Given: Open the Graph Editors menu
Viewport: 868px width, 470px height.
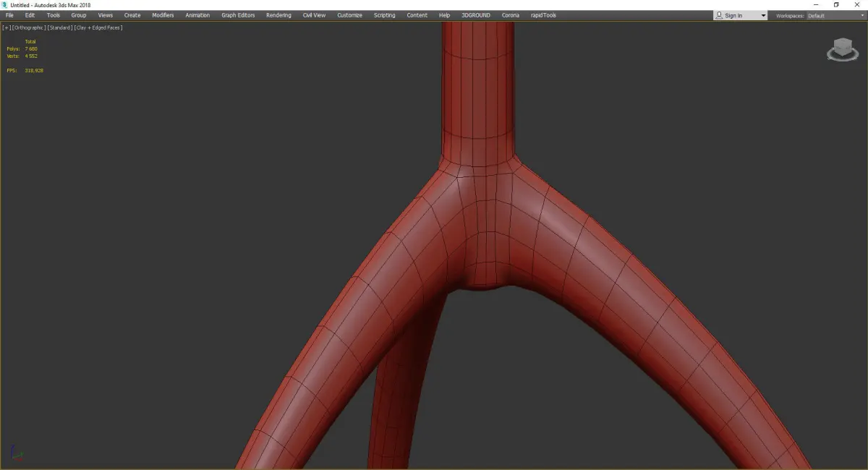Looking at the screenshot, I should tap(238, 15).
